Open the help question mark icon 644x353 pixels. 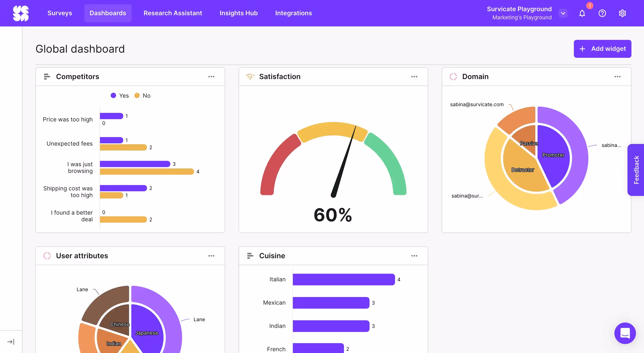click(602, 13)
